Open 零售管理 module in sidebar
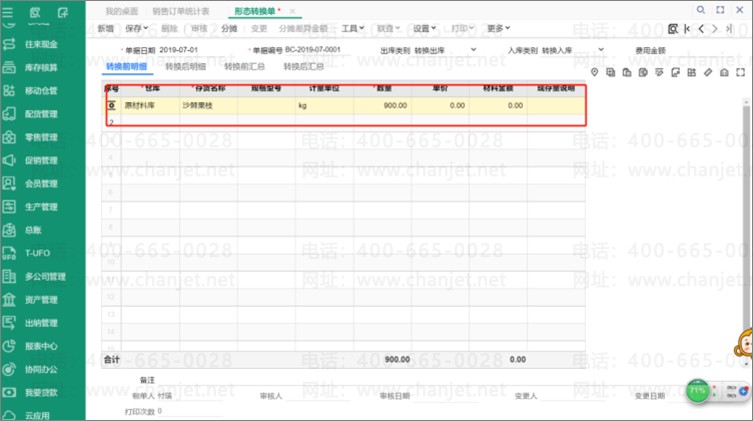 [41, 137]
